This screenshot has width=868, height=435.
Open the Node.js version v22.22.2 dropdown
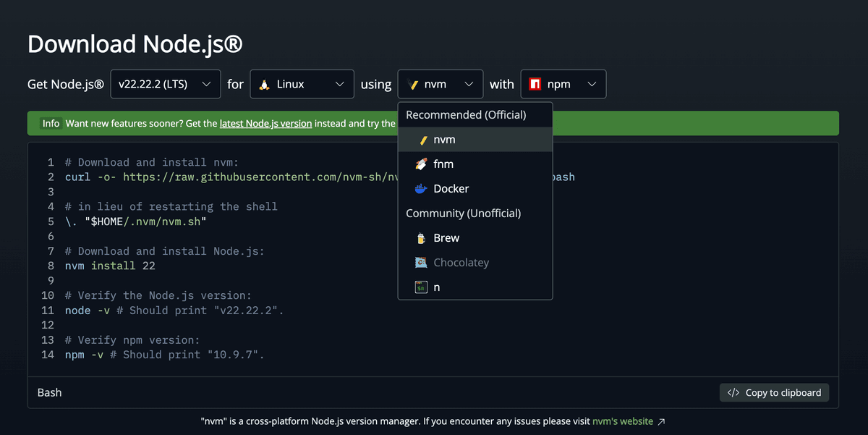pos(165,84)
